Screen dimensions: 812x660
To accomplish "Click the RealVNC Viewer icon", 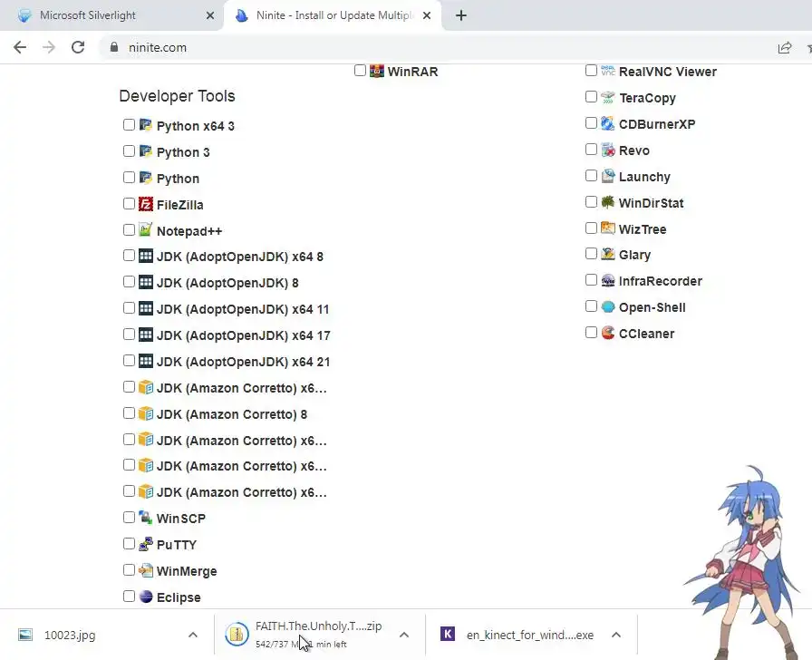I will point(608,71).
